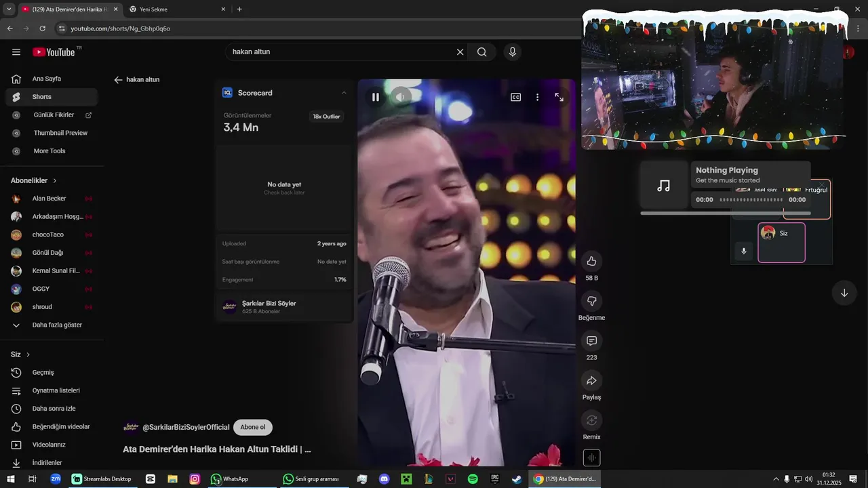Image resolution: width=868 pixels, height=488 pixels.
Task: Click the music note widget in overlay
Action: point(664,185)
